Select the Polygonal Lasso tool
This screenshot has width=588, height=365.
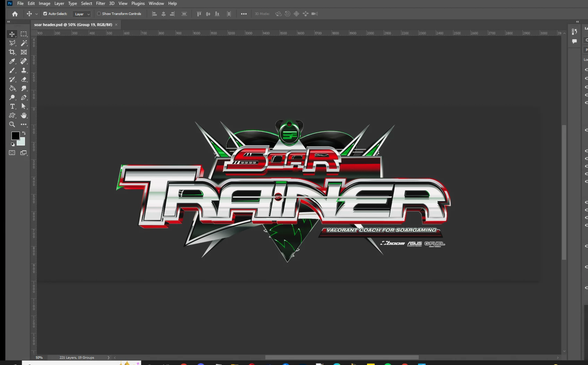pos(12,43)
